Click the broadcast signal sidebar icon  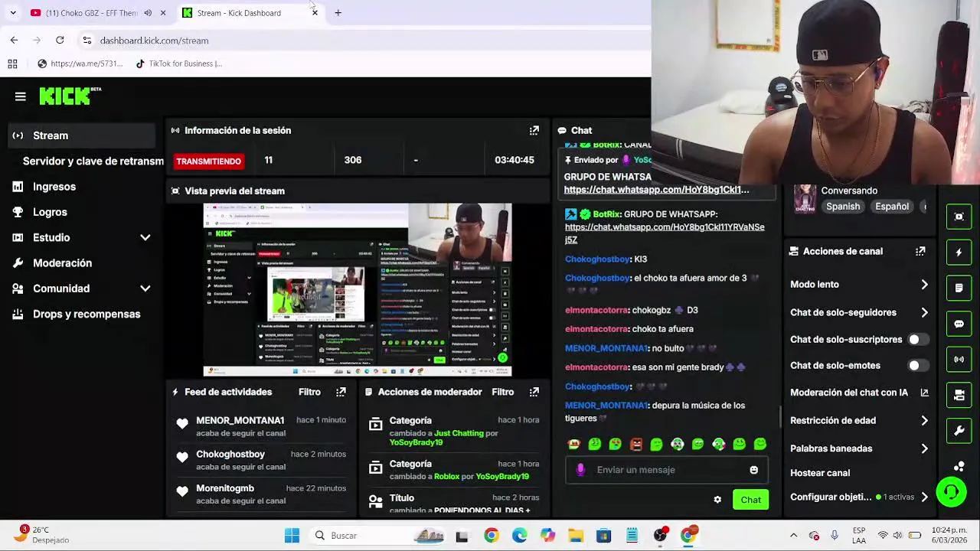pyautogui.click(x=959, y=359)
